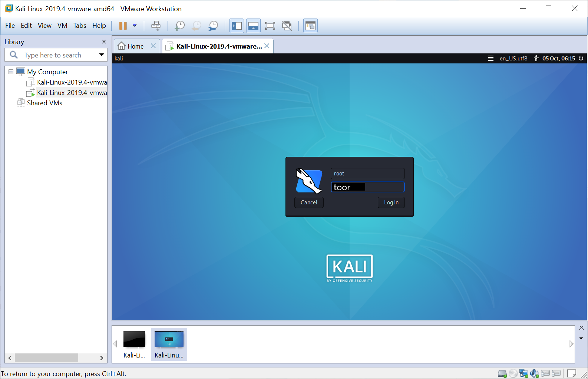
Task: Select My Computer in the library
Action: (x=47, y=72)
